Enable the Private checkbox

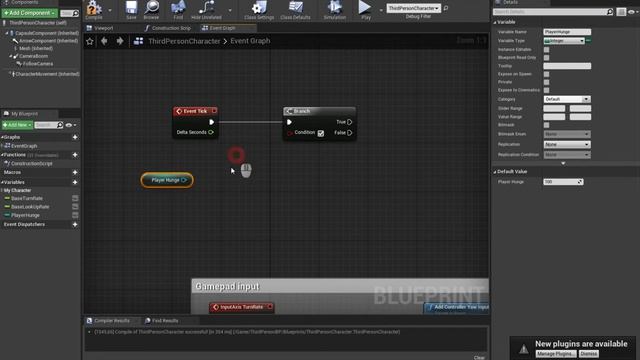tap(546, 82)
